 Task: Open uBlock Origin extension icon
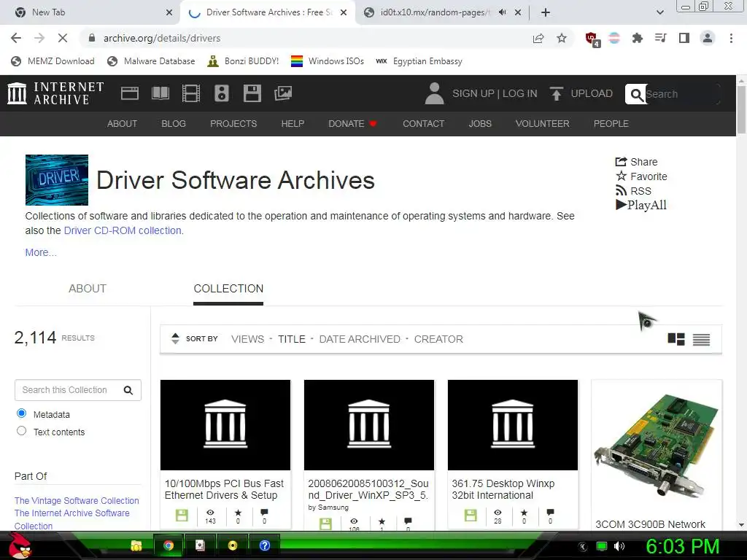592,39
